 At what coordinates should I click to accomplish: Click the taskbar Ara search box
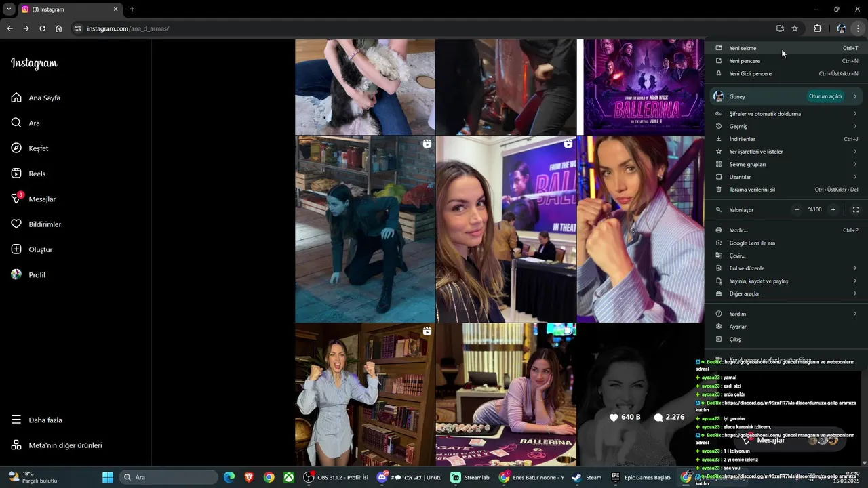(x=168, y=477)
